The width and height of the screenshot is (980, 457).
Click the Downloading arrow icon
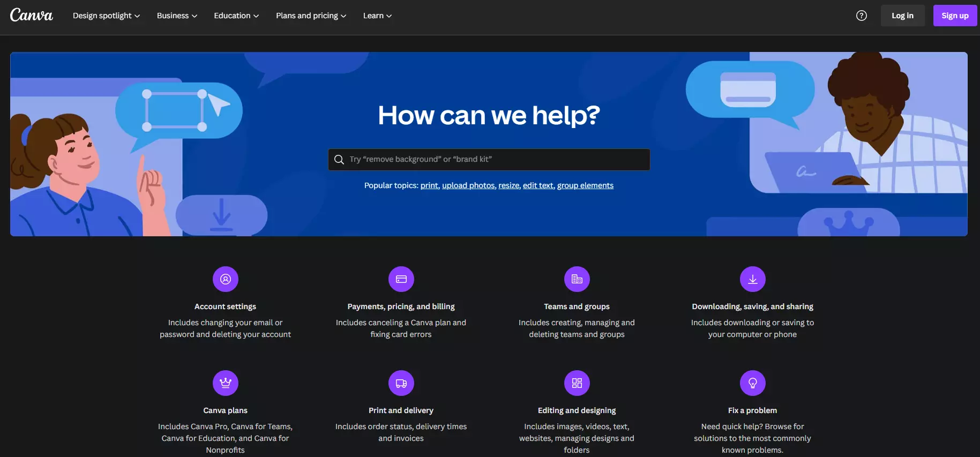click(753, 279)
